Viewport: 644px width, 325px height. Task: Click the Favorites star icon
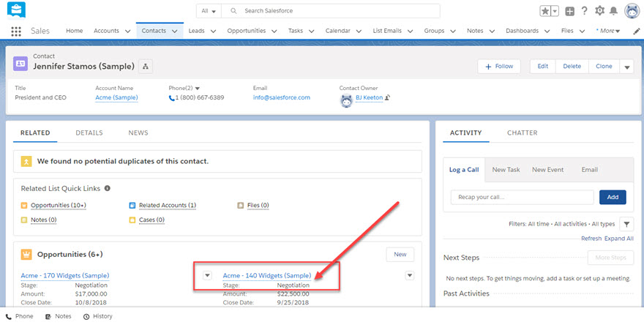(x=545, y=11)
